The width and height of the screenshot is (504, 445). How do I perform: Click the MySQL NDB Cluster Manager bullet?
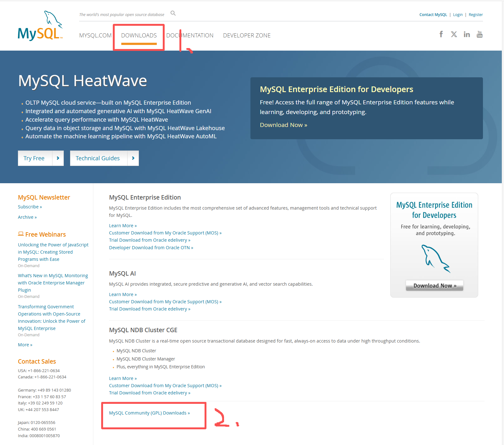146,359
